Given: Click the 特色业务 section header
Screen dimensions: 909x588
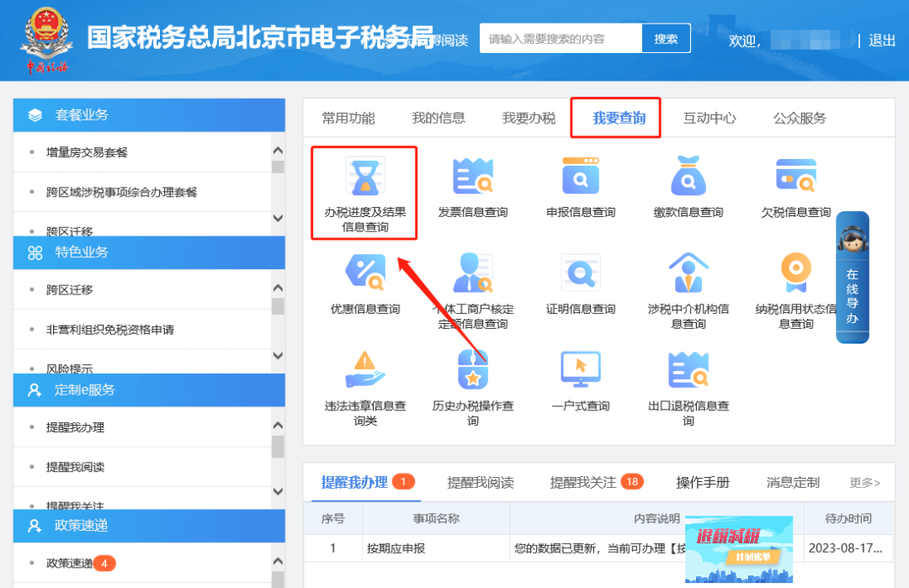Looking at the screenshot, I should coord(149,252).
